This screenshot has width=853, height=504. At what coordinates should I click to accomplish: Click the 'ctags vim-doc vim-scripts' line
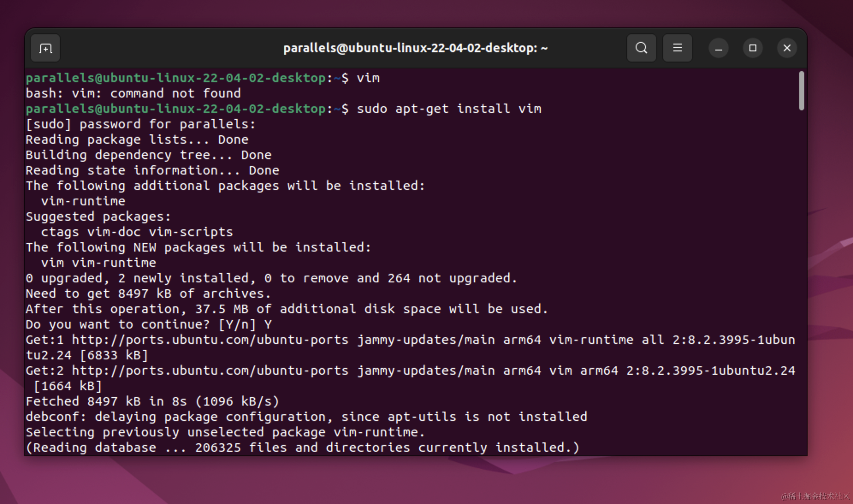pos(136,232)
